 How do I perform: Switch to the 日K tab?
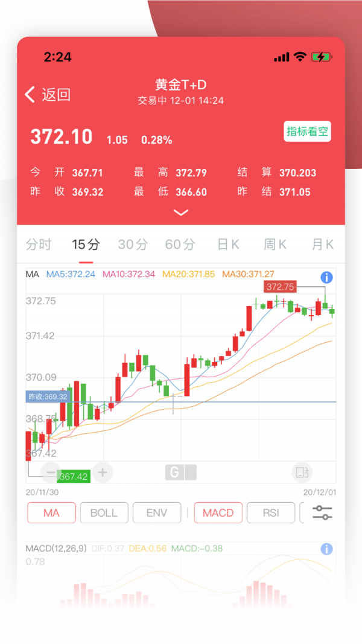[x=227, y=244]
